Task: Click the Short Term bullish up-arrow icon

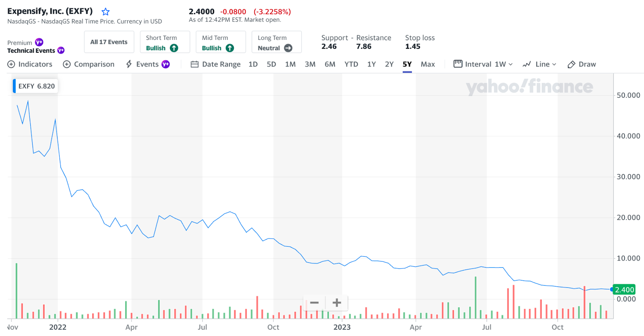Action: point(174,48)
